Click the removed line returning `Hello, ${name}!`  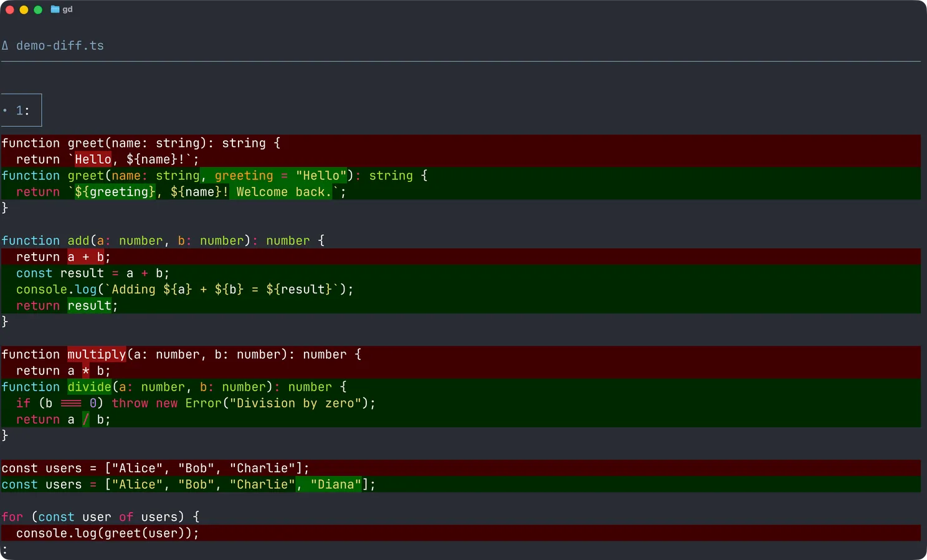point(461,159)
